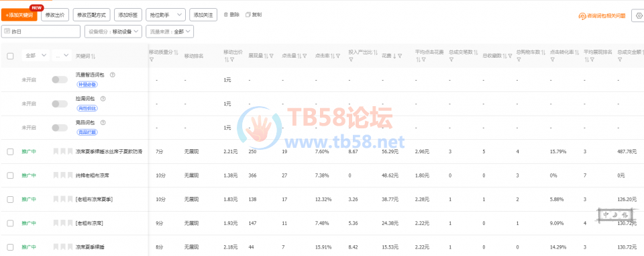Filter the 花费 column
Screen dimensions: 644x256
(x=400, y=56)
